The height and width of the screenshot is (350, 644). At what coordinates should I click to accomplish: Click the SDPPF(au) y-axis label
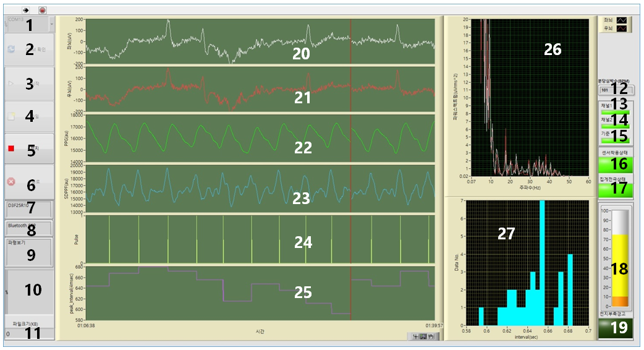[x=66, y=189]
